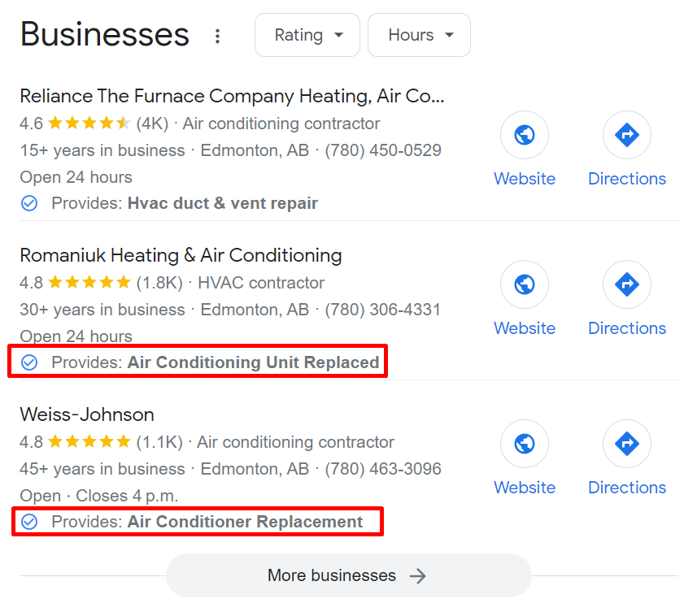Image resolution: width=697 pixels, height=616 pixels.
Task: Open the three-dot menu beside Businesses
Action: (217, 36)
